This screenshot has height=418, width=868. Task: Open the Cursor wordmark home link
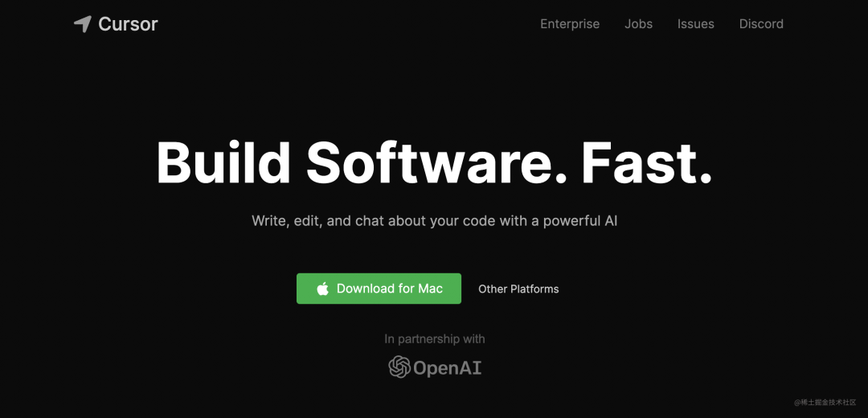point(128,24)
